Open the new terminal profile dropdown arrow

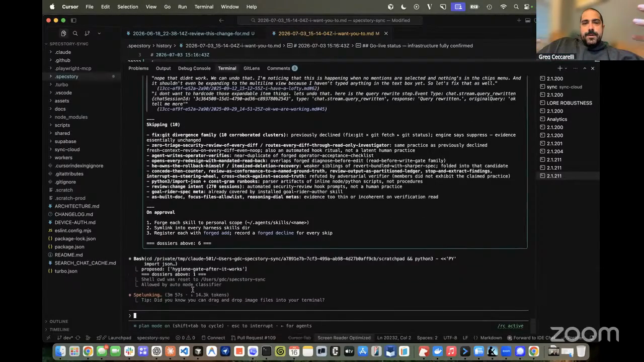tap(566, 68)
